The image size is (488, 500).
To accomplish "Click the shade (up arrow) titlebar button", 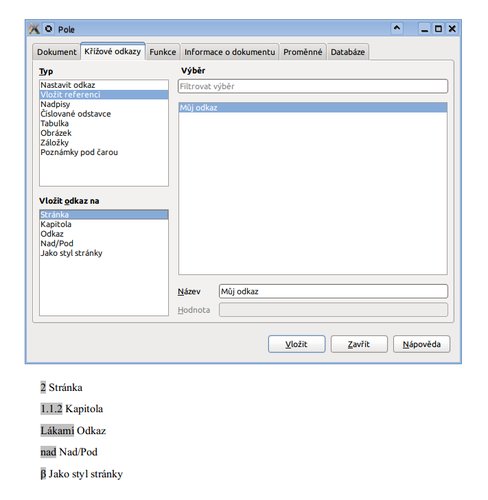I will pos(397,28).
